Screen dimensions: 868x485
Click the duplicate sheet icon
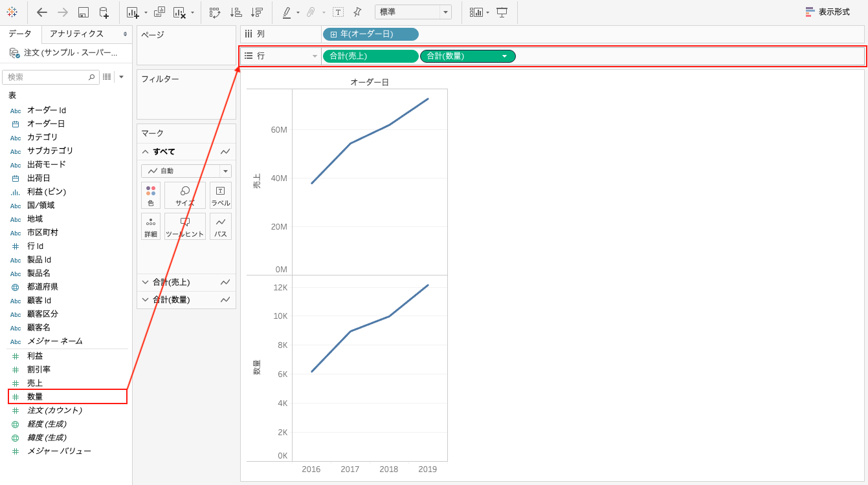[x=159, y=12]
